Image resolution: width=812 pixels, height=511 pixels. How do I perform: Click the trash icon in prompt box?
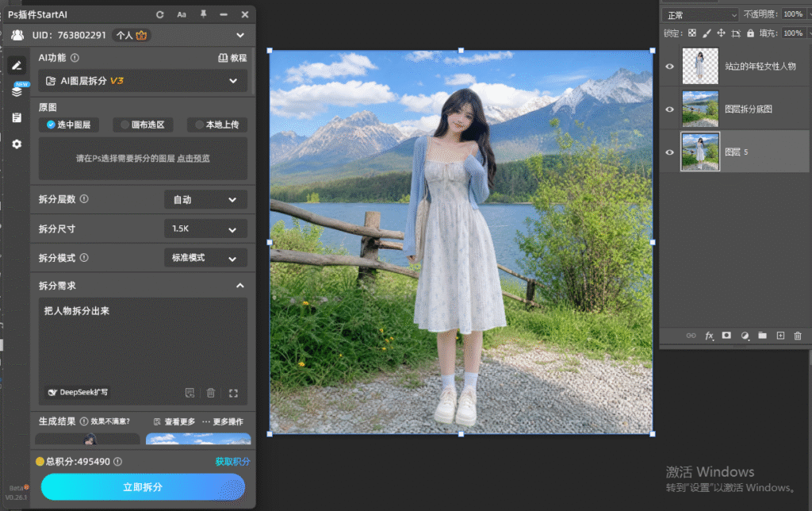point(211,393)
